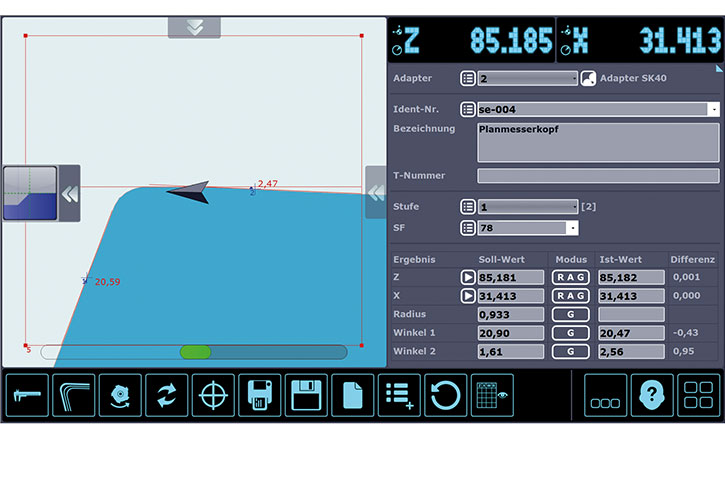725x480 pixels.
Task: Toggle the G mode for Radius
Action: pos(571,314)
